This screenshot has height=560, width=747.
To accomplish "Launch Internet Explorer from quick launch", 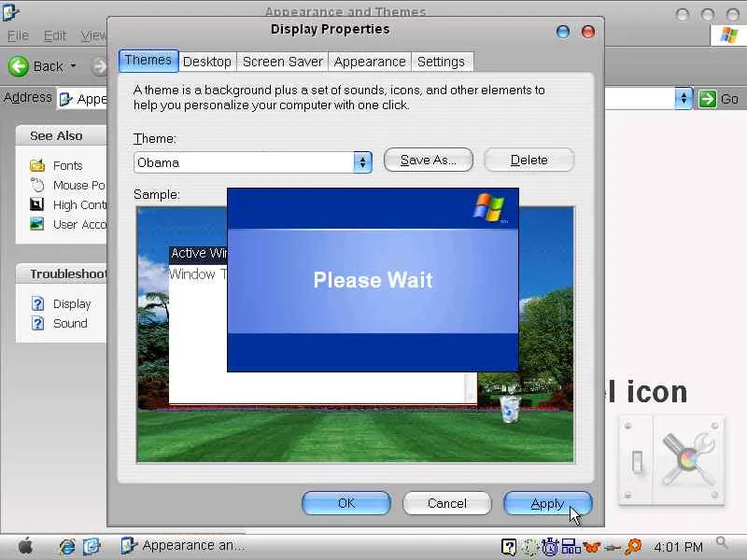I will 66,547.
